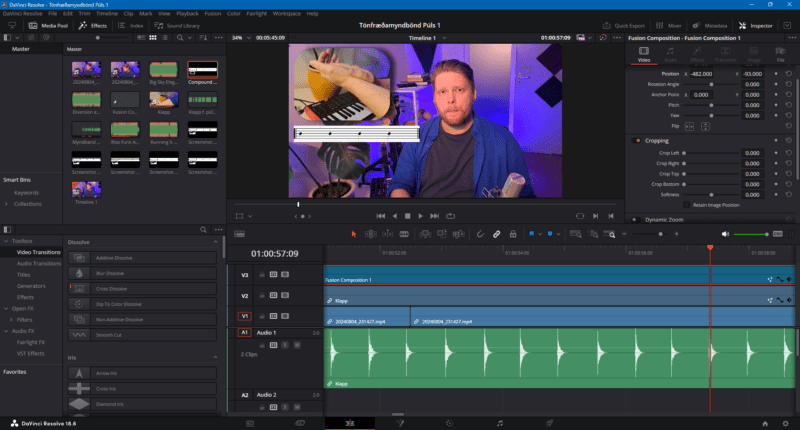Select Audio Transitions in the Toolbox
This screenshot has width=800, height=430.
point(38,263)
